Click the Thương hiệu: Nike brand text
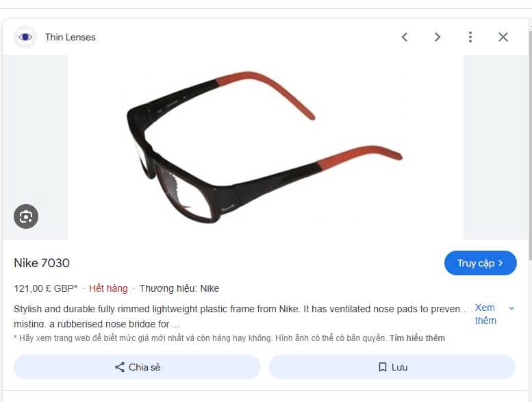 pyautogui.click(x=179, y=288)
